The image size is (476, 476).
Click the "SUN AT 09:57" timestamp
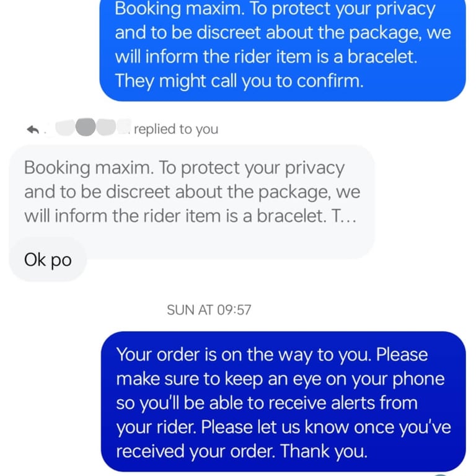point(209,310)
